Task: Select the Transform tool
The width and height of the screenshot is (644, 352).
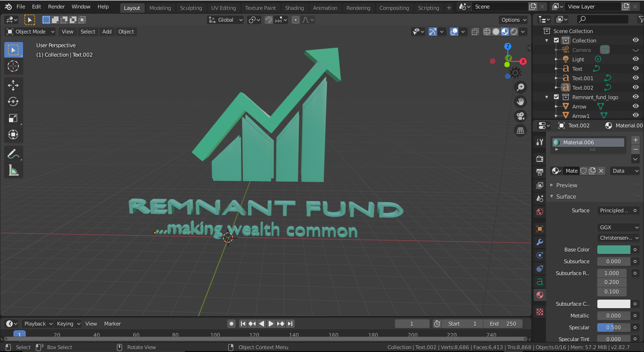Action: [13, 135]
